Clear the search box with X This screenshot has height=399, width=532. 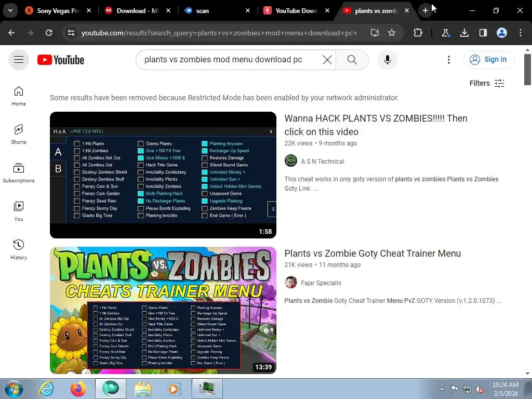[327, 60]
